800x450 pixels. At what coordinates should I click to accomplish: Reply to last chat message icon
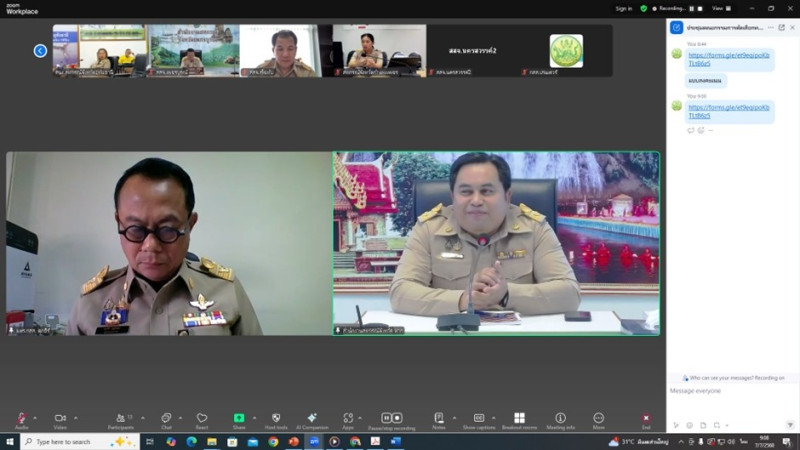(x=691, y=131)
